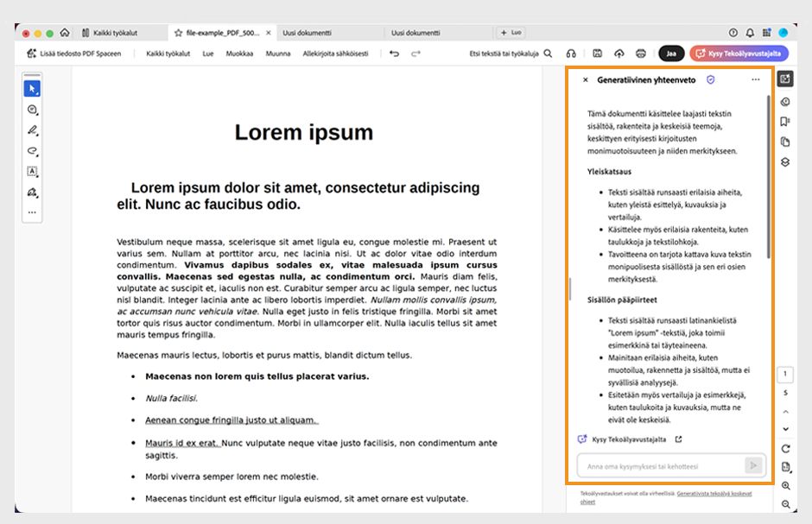Open Kaikki työkalut in the toolbar
Image resolution: width=812 pixels, height=524 pixels.
(x=168, y=54)
